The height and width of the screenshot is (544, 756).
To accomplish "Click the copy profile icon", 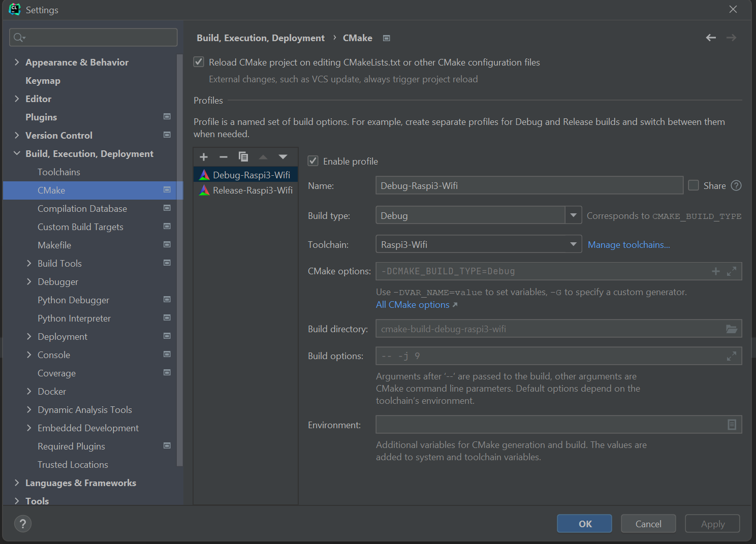I will [x=243, y=157].
